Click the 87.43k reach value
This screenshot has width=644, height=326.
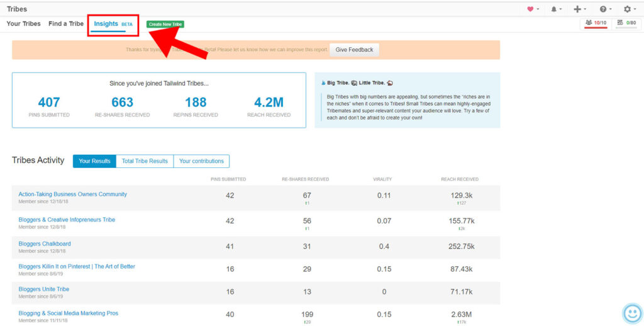[x=461, y=269]
